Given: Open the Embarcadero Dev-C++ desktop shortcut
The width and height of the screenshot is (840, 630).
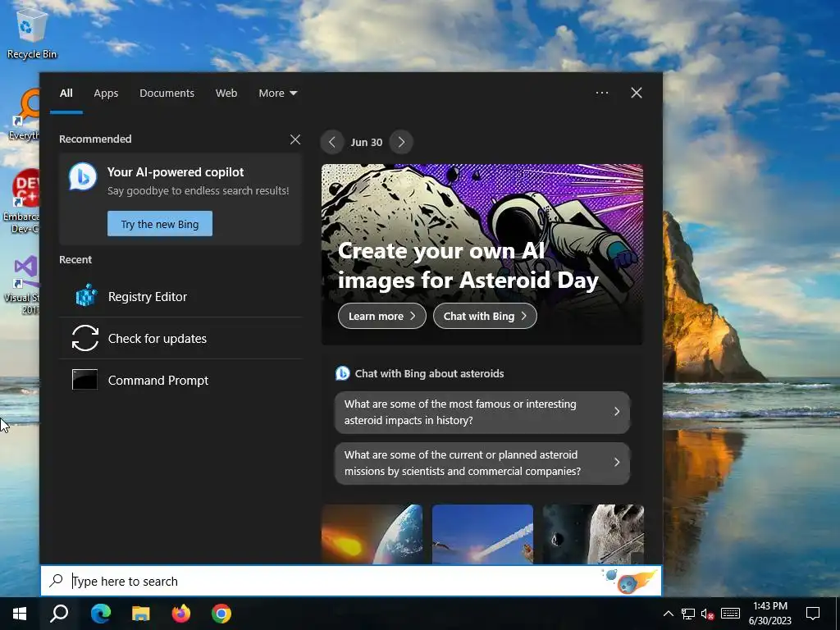Looking at the screenshot, I should coord(21,201).
